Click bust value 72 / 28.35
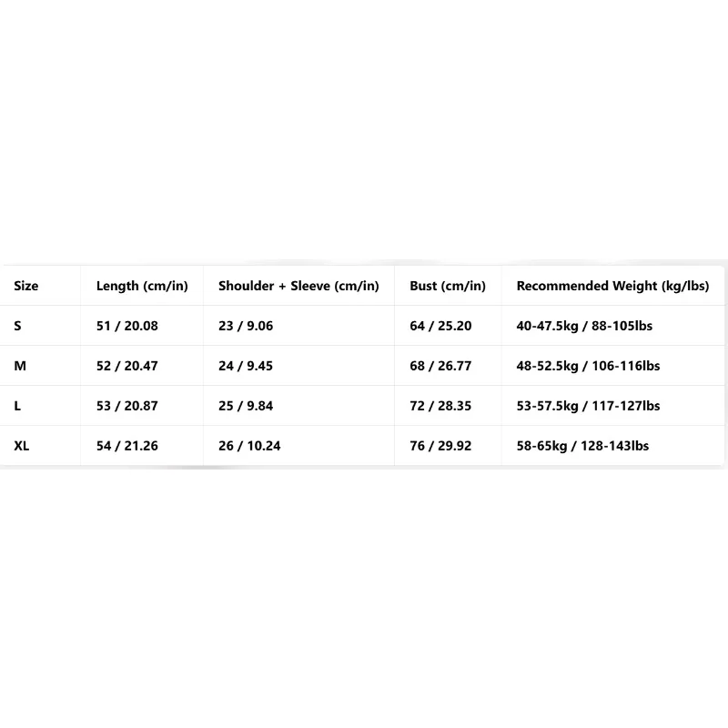Image resolution: width=728 pixels, height=728 pixels. [440, 406]
